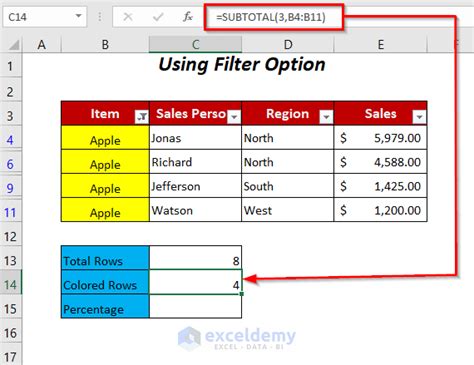Screen dimensions: 474x365
Task: Select column E header
Action: pyautogui.click(x=380, y=45)
